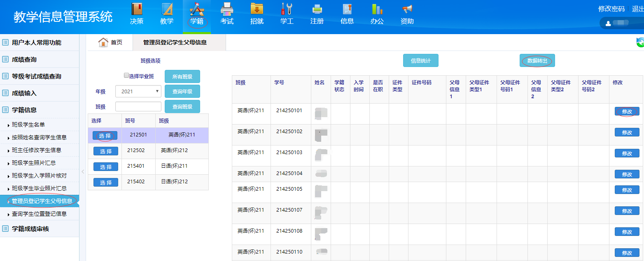The image size is (644, 261).
Task: Focus the 班级 search input field
Action: coord(138,106)
